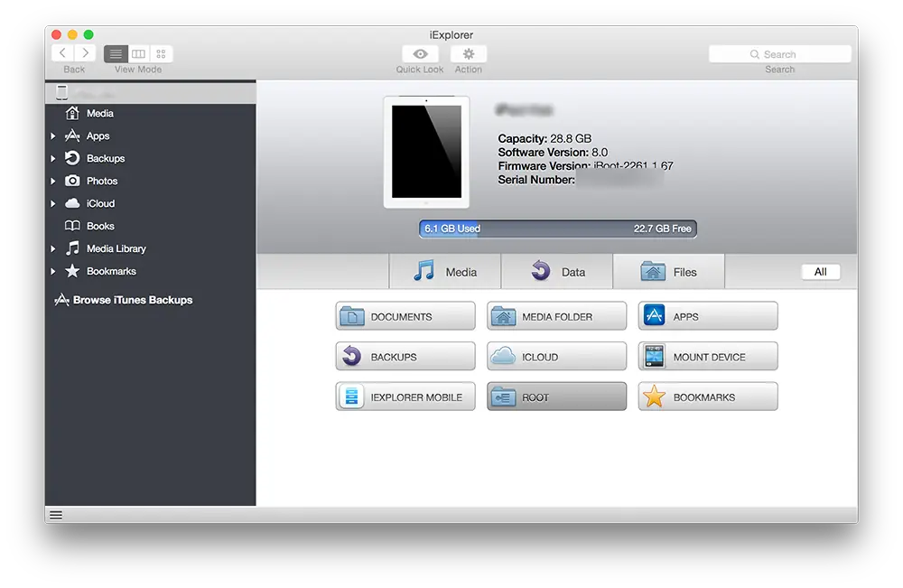Switch to the Media tab
Screen dimensions: 903x588
tap(445, 271)
